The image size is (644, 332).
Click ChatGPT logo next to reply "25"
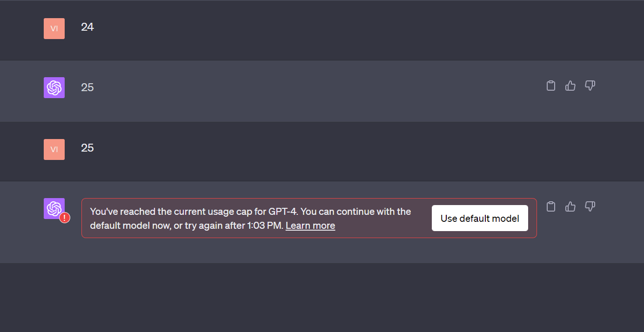[x=54, y=87]
